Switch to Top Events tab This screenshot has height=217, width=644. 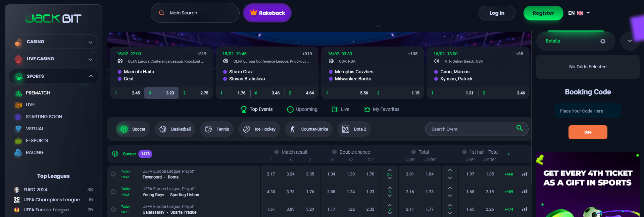point(257,110)
